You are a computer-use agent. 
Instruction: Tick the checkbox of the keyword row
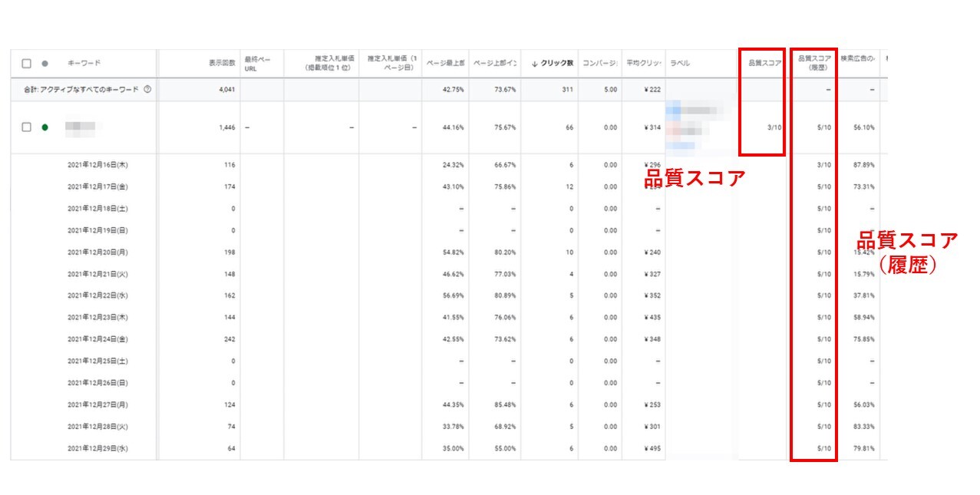tap(27, 127)
